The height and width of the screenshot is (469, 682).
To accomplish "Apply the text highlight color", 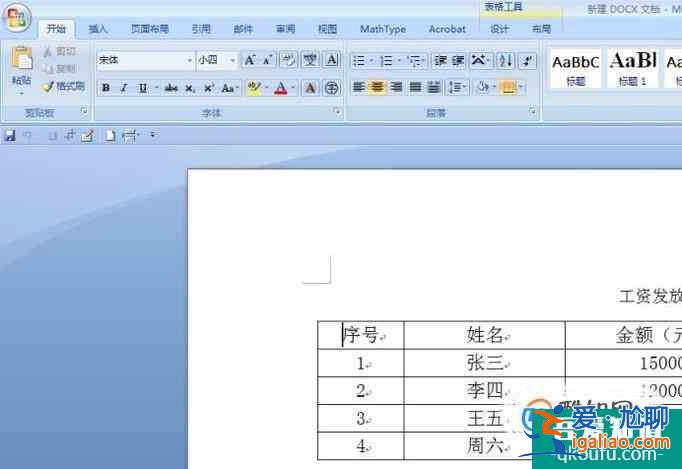I will tap(254, 88).
